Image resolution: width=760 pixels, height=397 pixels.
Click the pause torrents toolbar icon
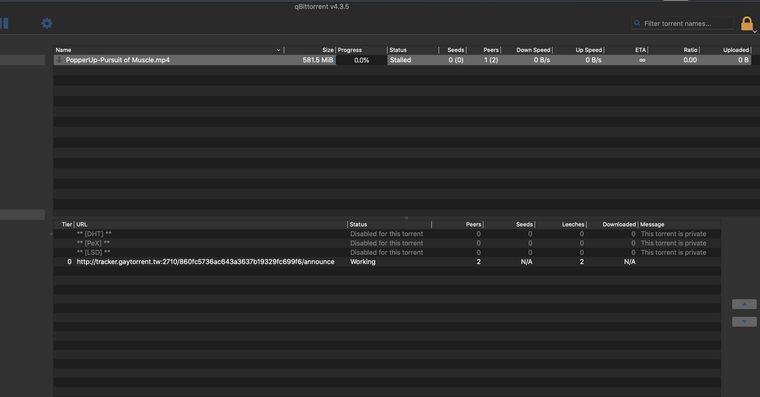(4, 23)
